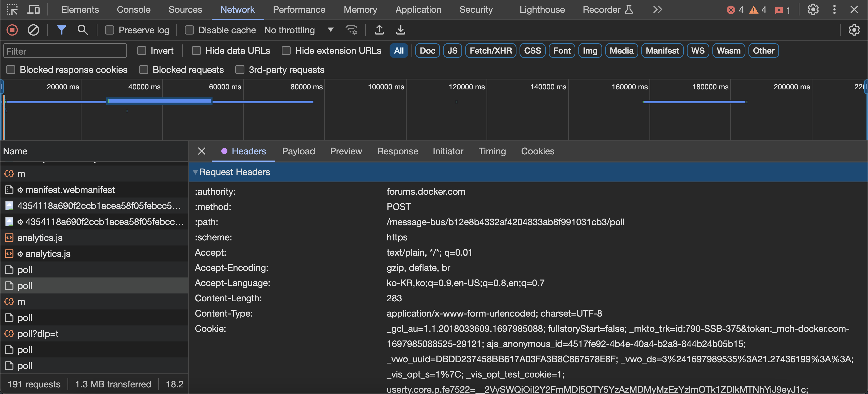Screen dimensions: 868x394
Task: Show more DevTools tabs chevron
Action: [x=657, y=9]
